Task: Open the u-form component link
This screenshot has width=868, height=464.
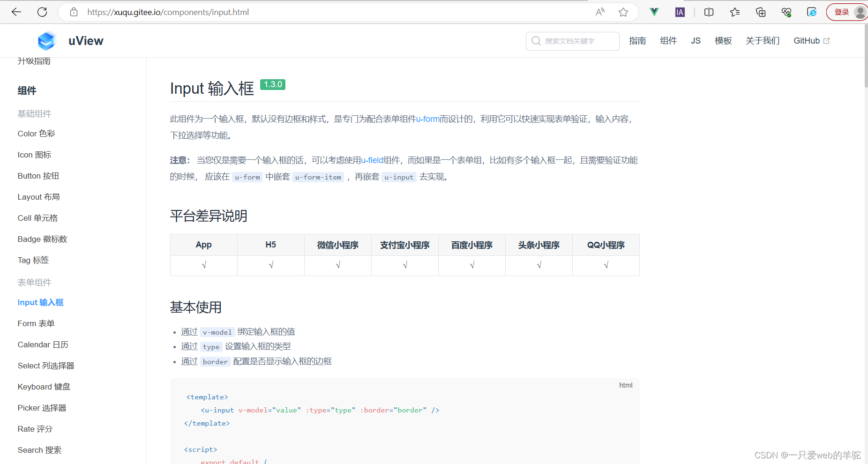Action: coord(427,119)
